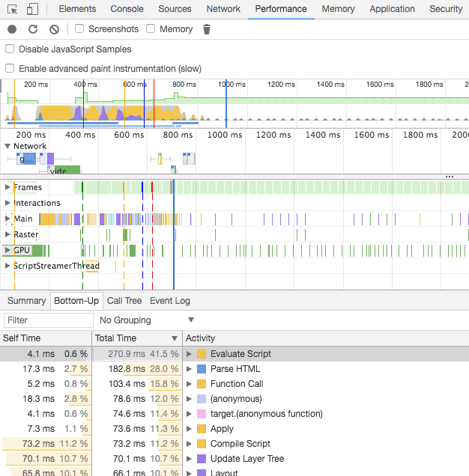Viewport: 469px width, 476px height.
Task: Click the yellow Compile Script color swatch
Action: pyautogui.click(x=202, y=444)
